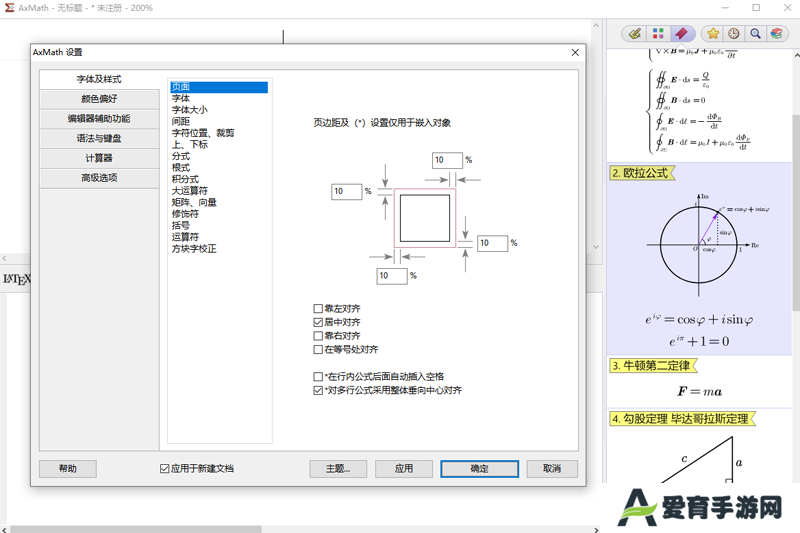The image size is (800, 533).
Task: Open 高级选项 tab
Action: coord(99,178)
